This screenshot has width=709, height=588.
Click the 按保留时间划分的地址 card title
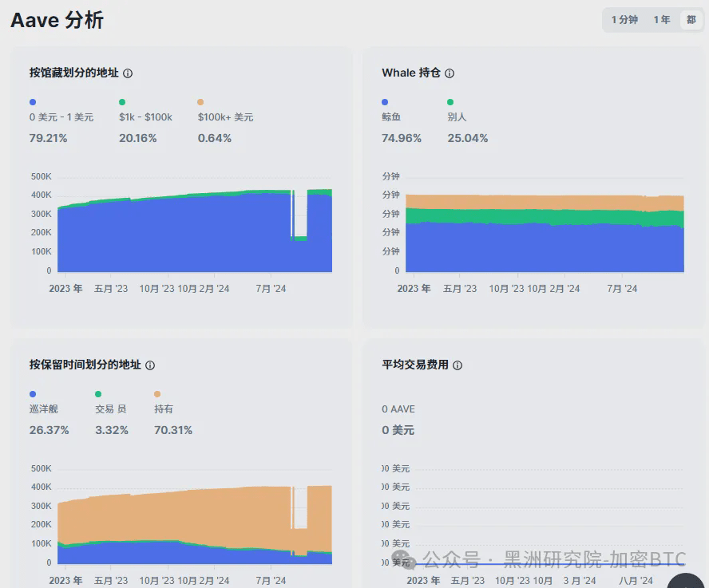tap(85, 365)
